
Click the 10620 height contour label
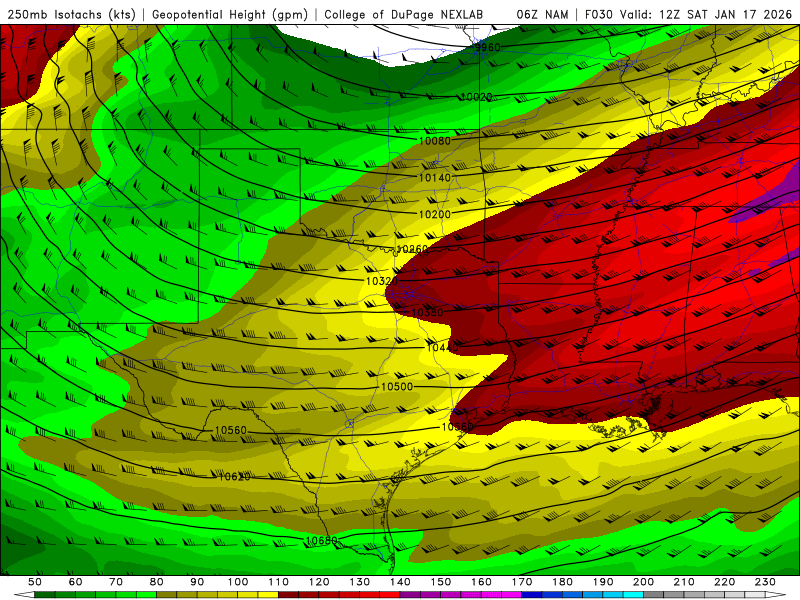click(x=234, y=477)
